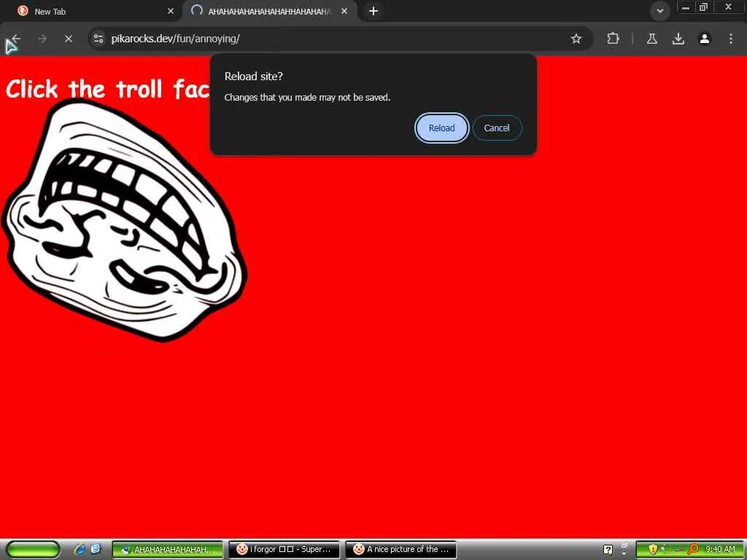Open the Chrome three-dot menu
The image size is (747, 560).
click(x=731, y=39)
